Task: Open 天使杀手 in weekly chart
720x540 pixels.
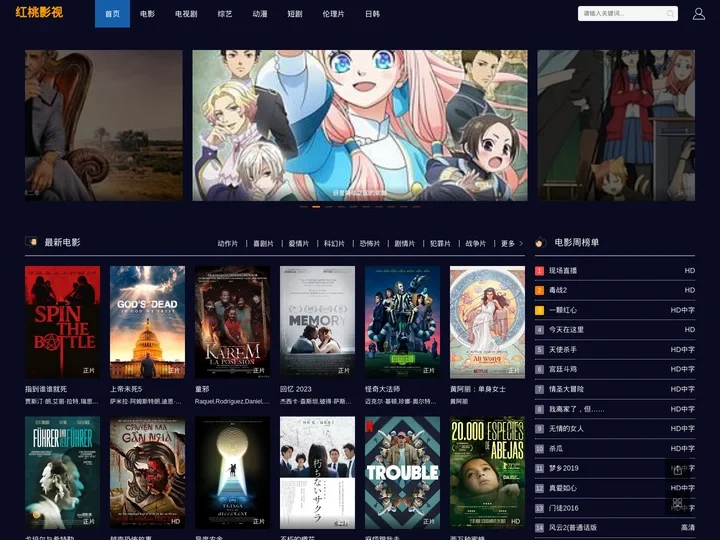Action: click(563, 349)
